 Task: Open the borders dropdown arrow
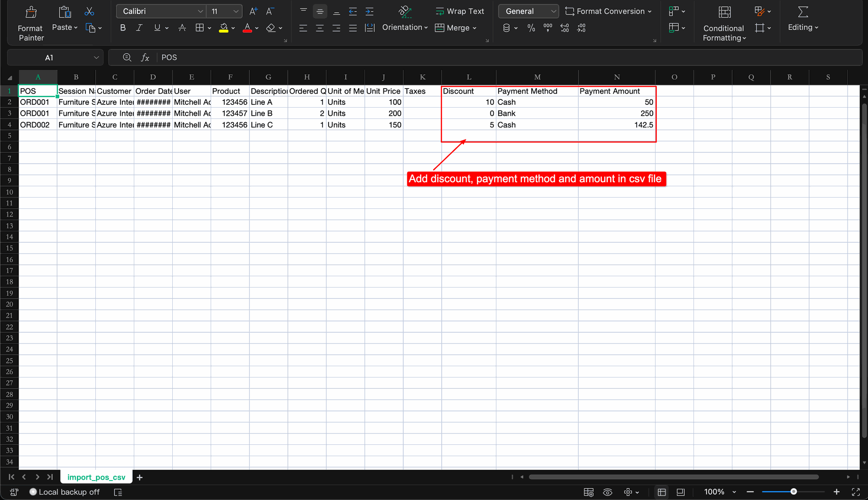209,28
